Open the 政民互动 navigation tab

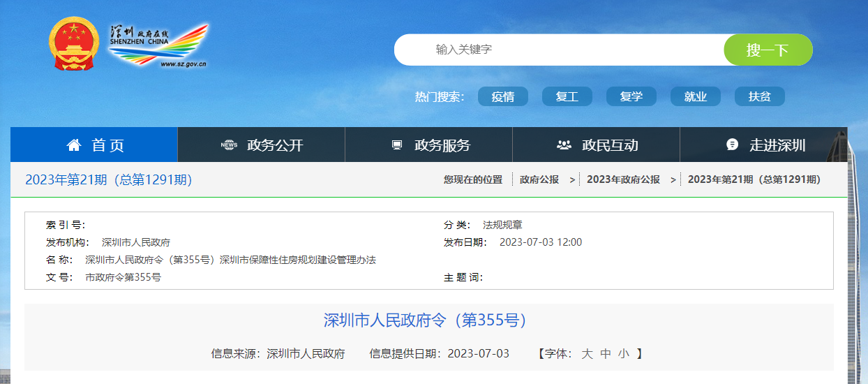[x=597, y=145]
